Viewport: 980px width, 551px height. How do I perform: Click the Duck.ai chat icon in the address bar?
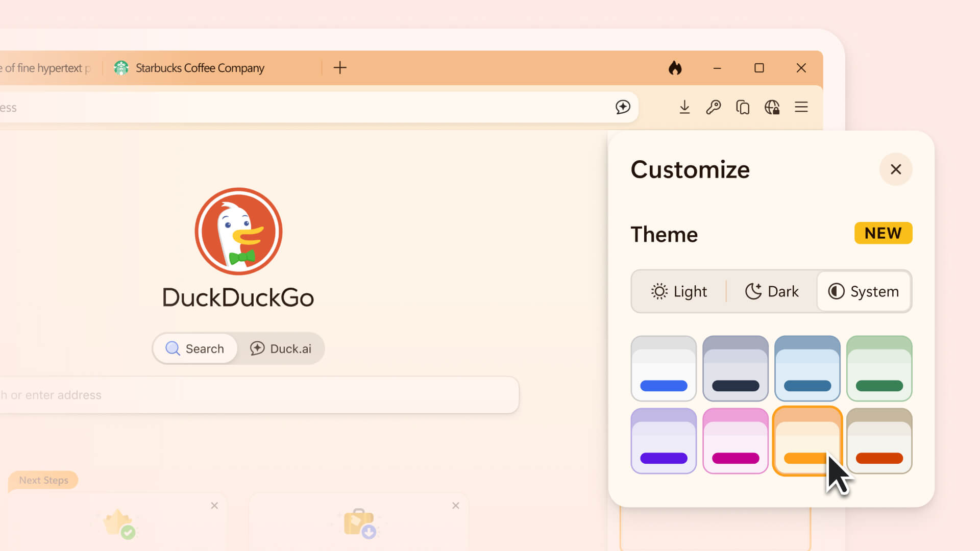point(623,107)
